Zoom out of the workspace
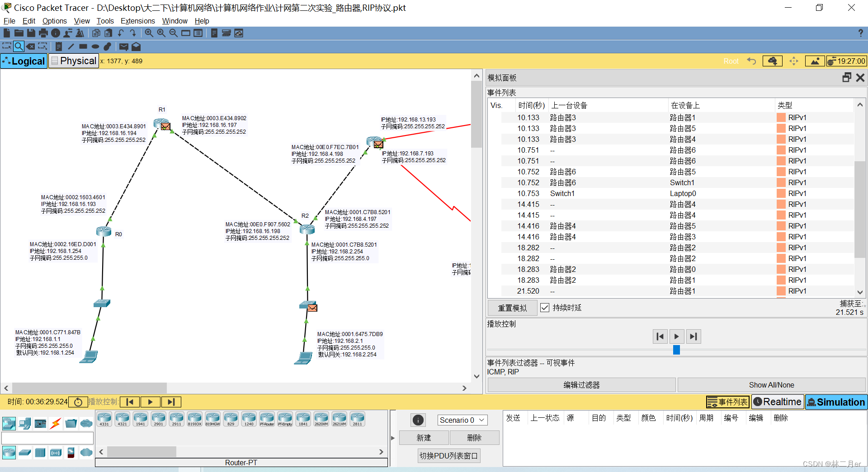This screenshot has height=472, width=868. (x=173, y=33)
